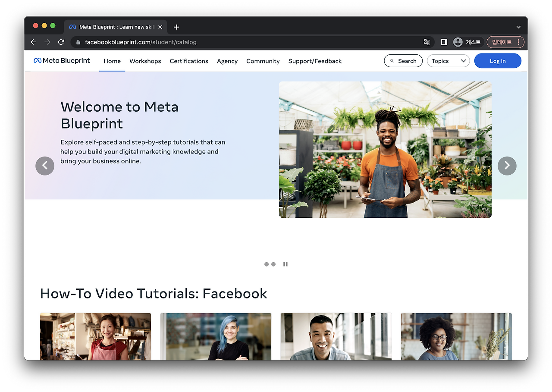The width and height of the screenshot is (552, 392).
Task: Open the tab list chevron in the title bar
Action: tap(518, 27)
